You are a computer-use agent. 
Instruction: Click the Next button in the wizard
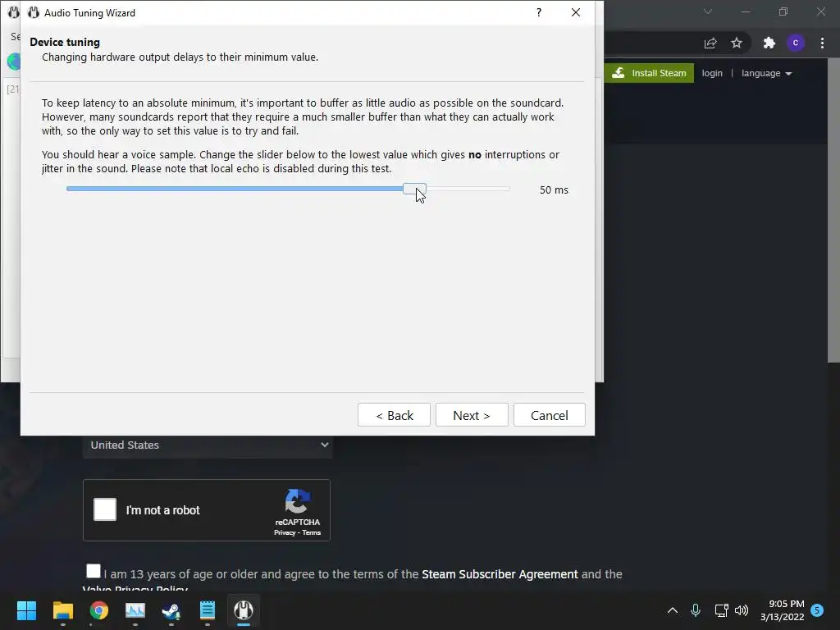coord(472,415)
